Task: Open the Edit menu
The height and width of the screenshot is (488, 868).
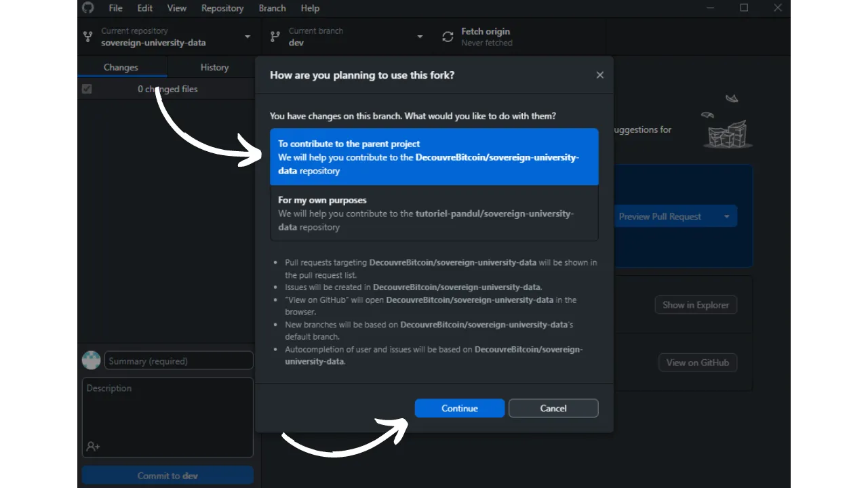Action: click(144, 8)
